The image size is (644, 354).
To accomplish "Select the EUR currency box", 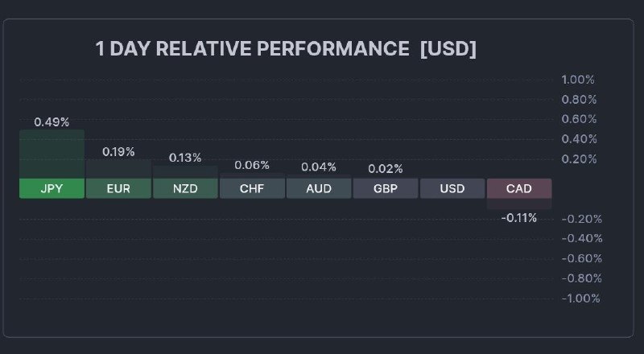I will 118,189.
